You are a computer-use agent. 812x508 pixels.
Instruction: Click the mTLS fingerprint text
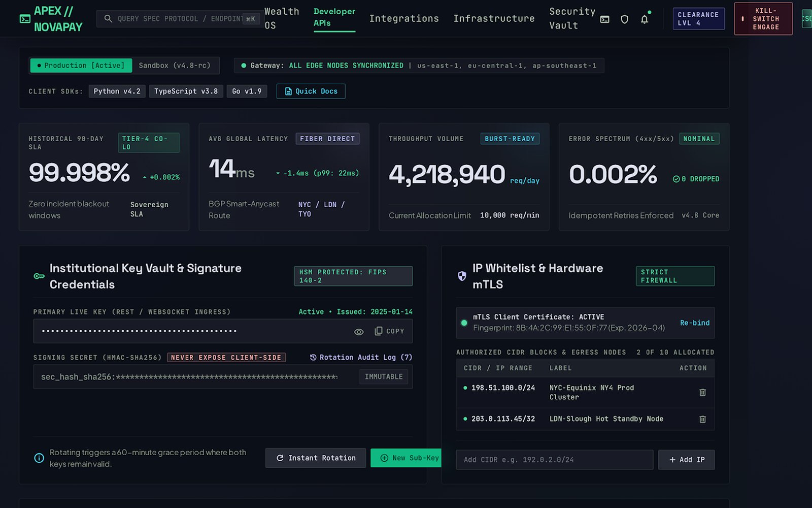pos(568,328)
